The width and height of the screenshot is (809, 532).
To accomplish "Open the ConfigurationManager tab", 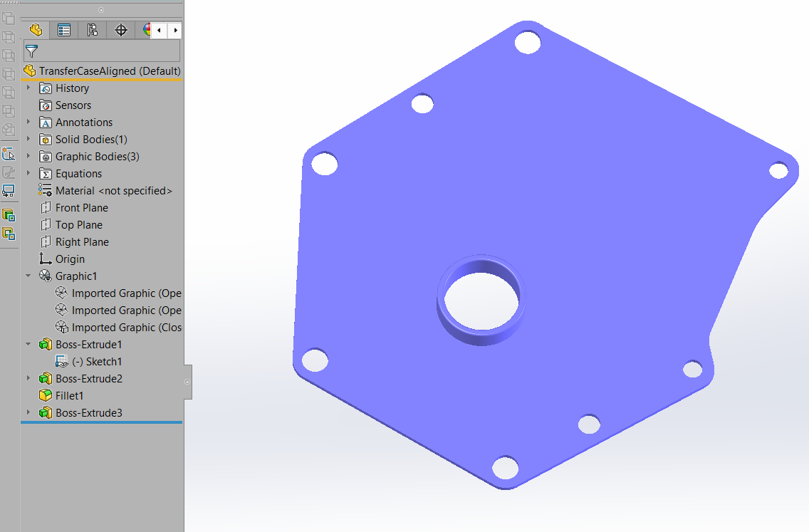I will tap(93, 30).
